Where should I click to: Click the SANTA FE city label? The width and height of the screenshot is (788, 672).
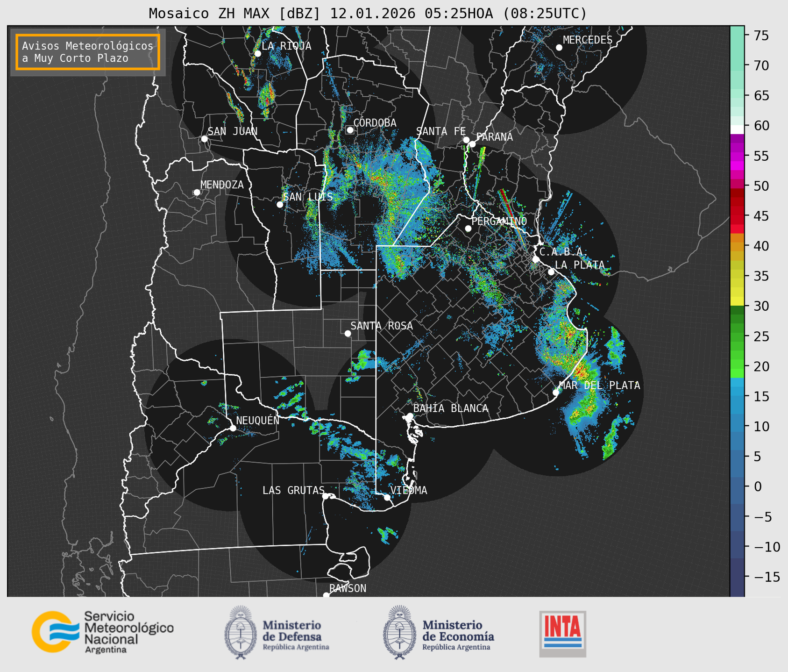(441, 132)
